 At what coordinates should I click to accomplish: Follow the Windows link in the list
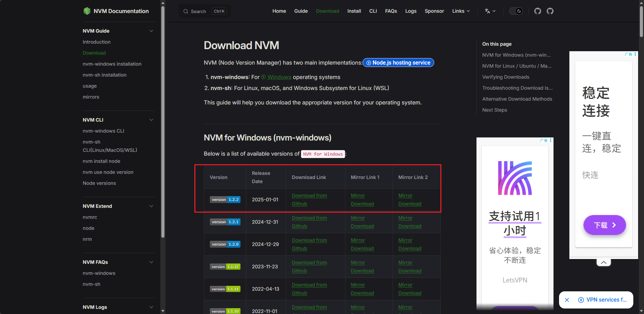click(279, 77)
